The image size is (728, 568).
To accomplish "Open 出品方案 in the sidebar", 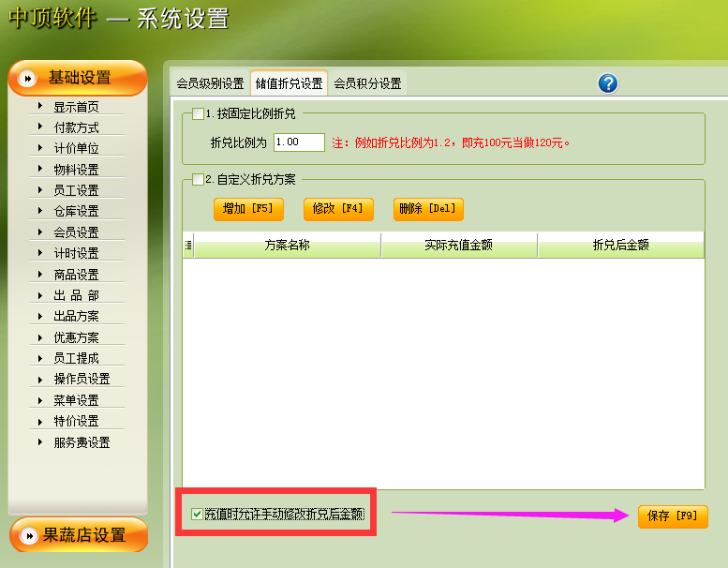I will click(77, 316).
